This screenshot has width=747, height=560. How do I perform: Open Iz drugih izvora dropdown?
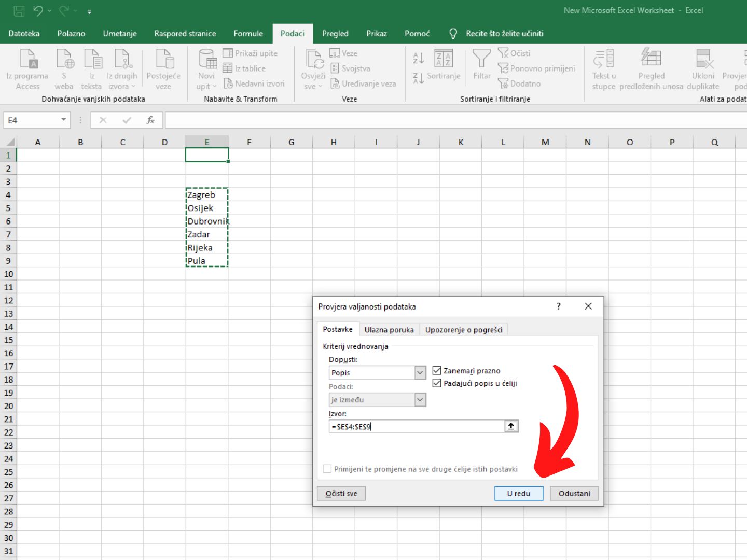pyautogui.click(x=122, y=69)
